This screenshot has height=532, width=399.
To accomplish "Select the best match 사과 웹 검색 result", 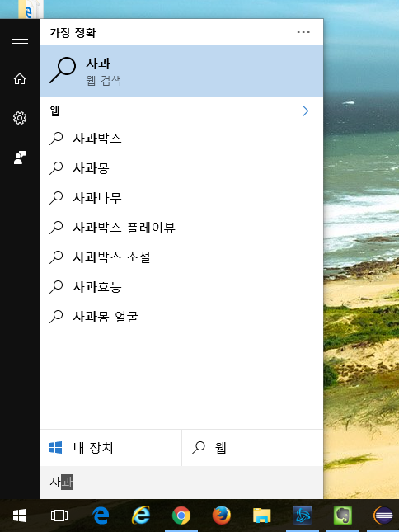I will click(x=181, y=72).
